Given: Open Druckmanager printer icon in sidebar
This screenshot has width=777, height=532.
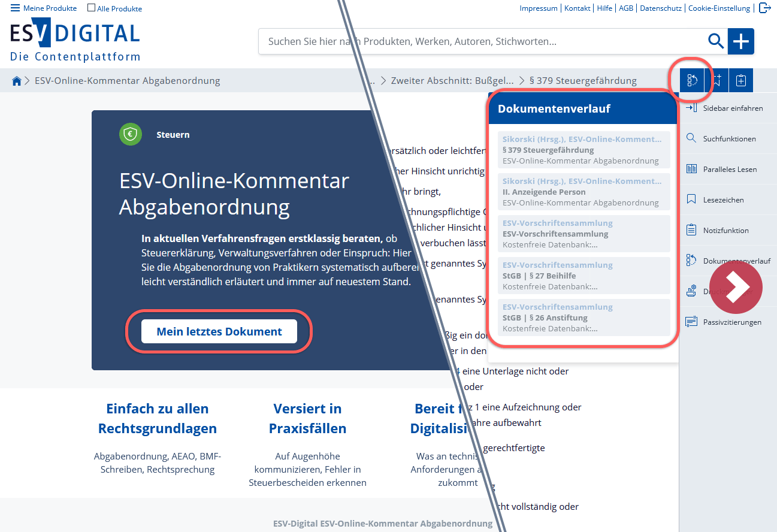Looking at the screenshot, I should pyautogui.click(x=691, y=291).
